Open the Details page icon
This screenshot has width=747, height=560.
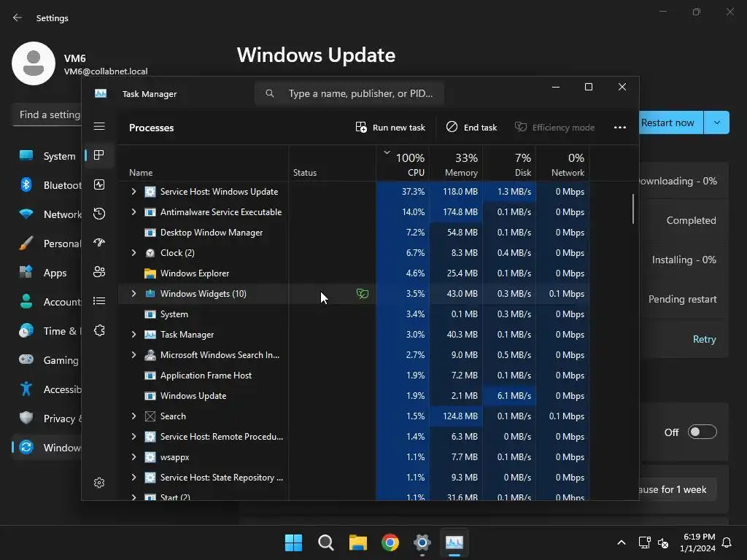(99, 301)
